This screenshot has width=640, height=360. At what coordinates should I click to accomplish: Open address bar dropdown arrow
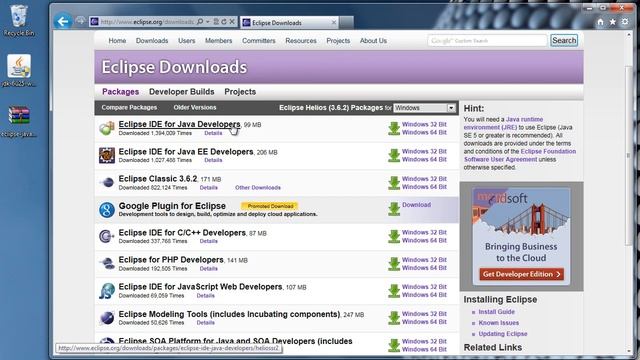[208, 22]
